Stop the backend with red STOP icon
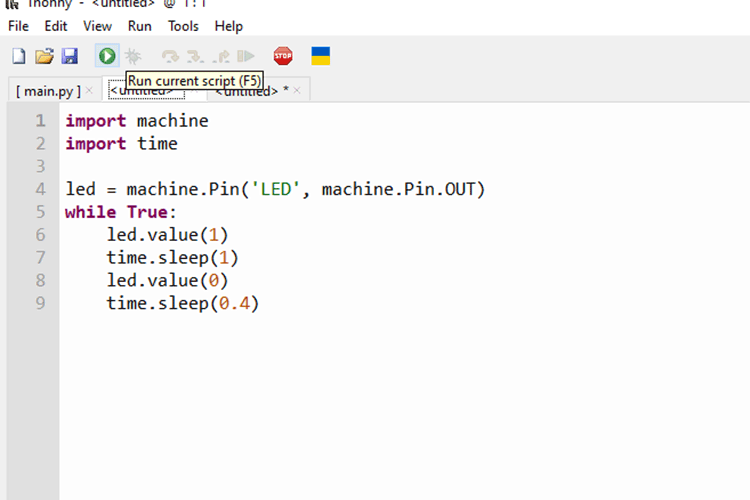Image resolution: width=750 pixels, height=500 pixels. click(x=283, y=56)
